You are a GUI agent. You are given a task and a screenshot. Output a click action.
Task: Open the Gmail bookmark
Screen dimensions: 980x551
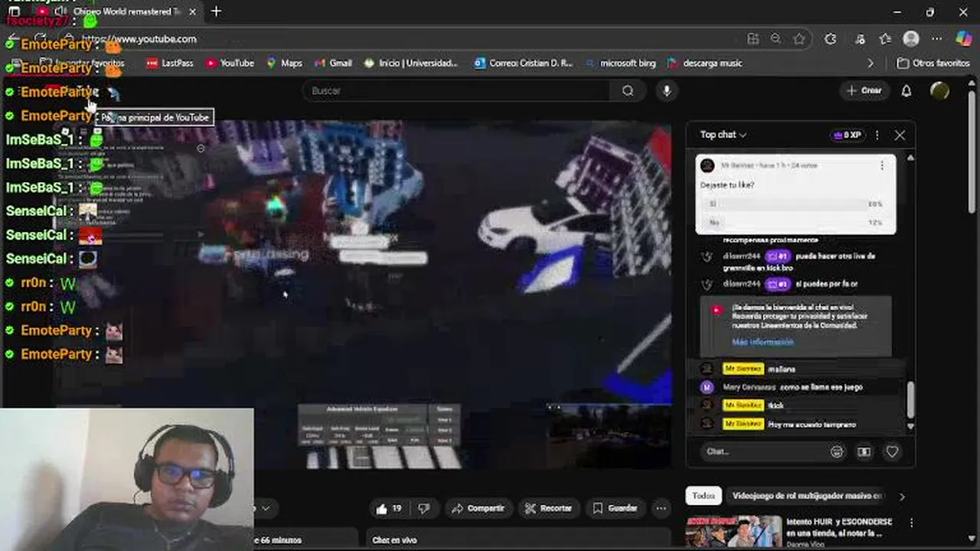(x=333, y=64)
